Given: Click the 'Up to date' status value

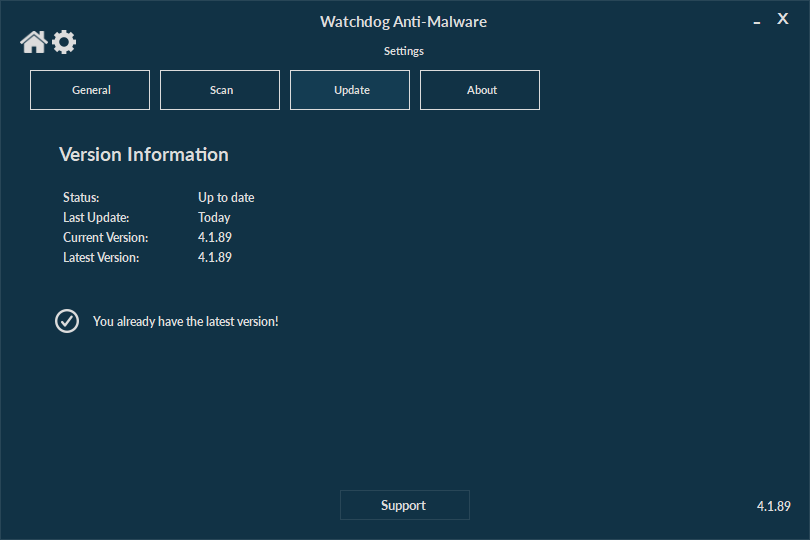Looking at the screenshot, I should 226,197.
